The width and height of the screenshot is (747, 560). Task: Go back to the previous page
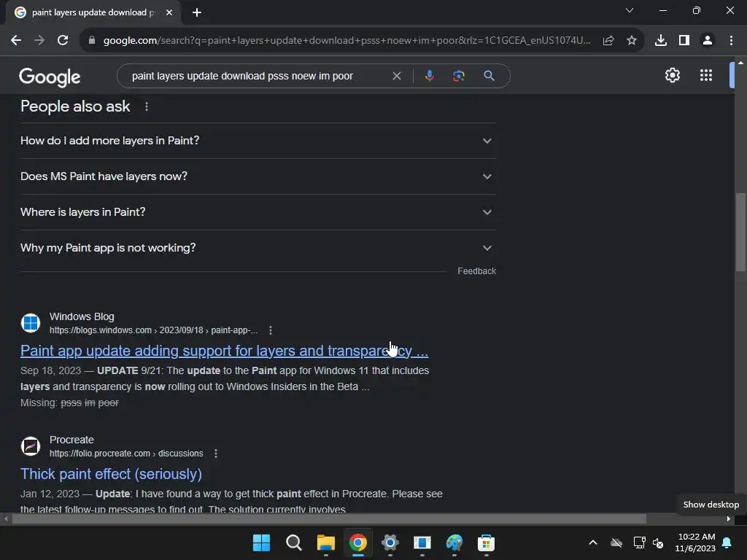pyautogui.click(x=16, y=41)
